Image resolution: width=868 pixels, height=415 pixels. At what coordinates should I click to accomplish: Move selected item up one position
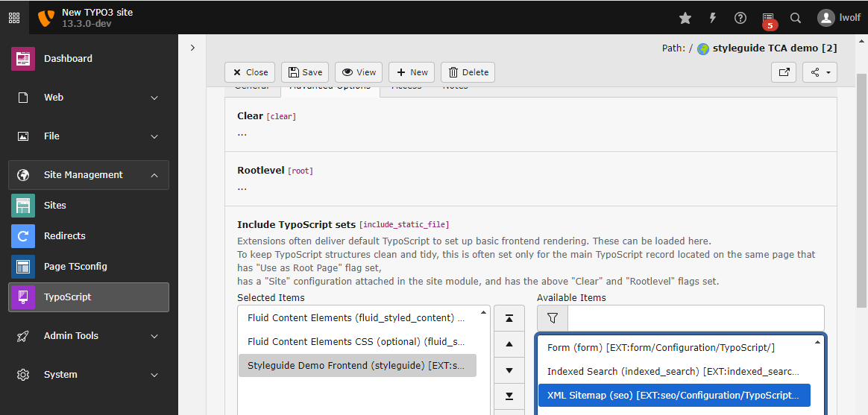coord(509,344)
